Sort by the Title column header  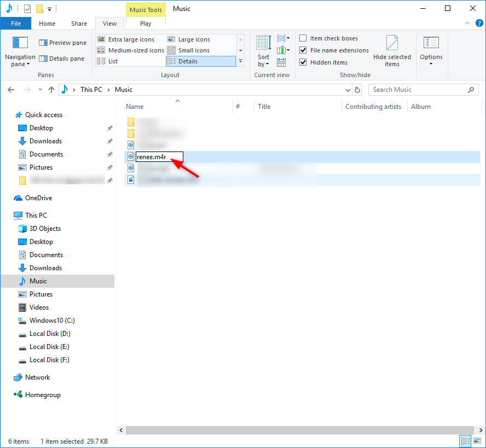click(264, 107)
